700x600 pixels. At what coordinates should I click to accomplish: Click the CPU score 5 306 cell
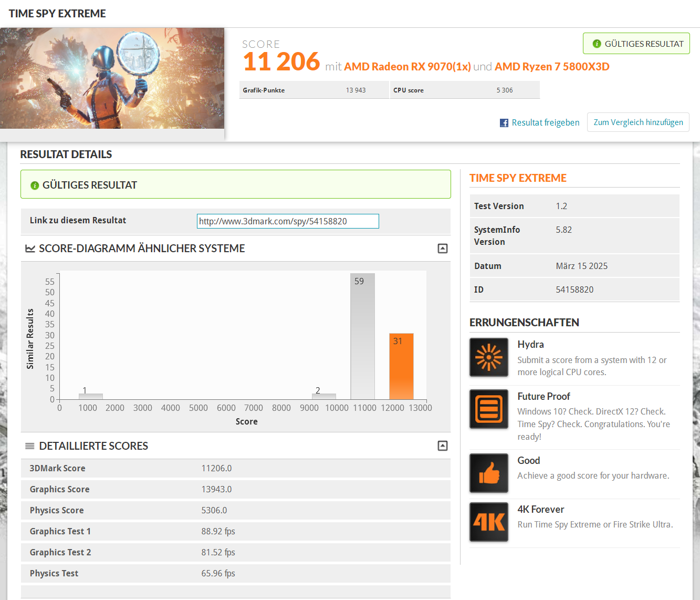pyautogui.click(x=465, y=90)
